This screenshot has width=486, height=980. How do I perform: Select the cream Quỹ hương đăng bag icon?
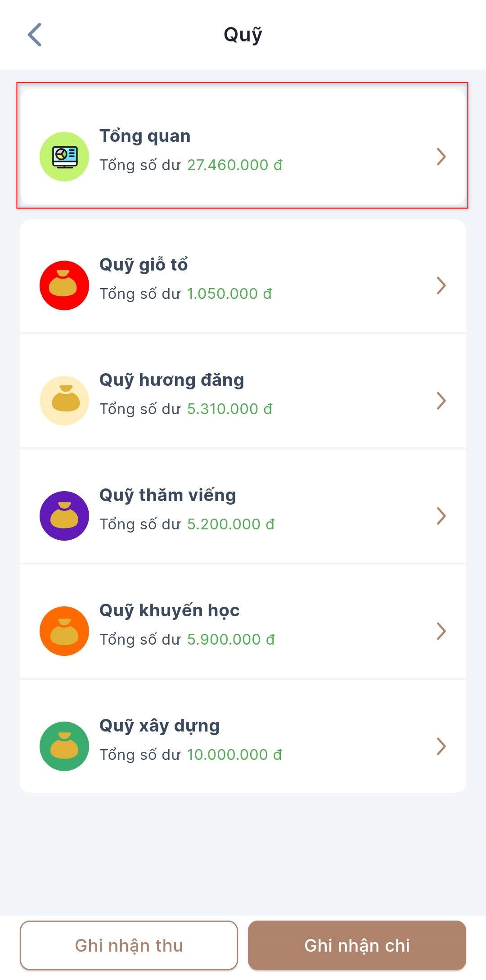[64, 401]
